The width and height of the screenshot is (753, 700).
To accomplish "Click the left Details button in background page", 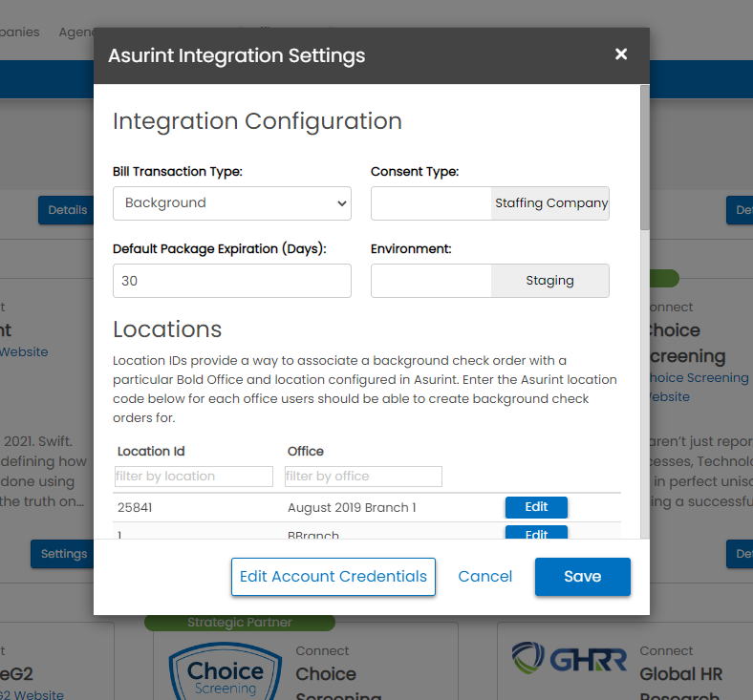I will pyautogui.click(x=67, y=210).
